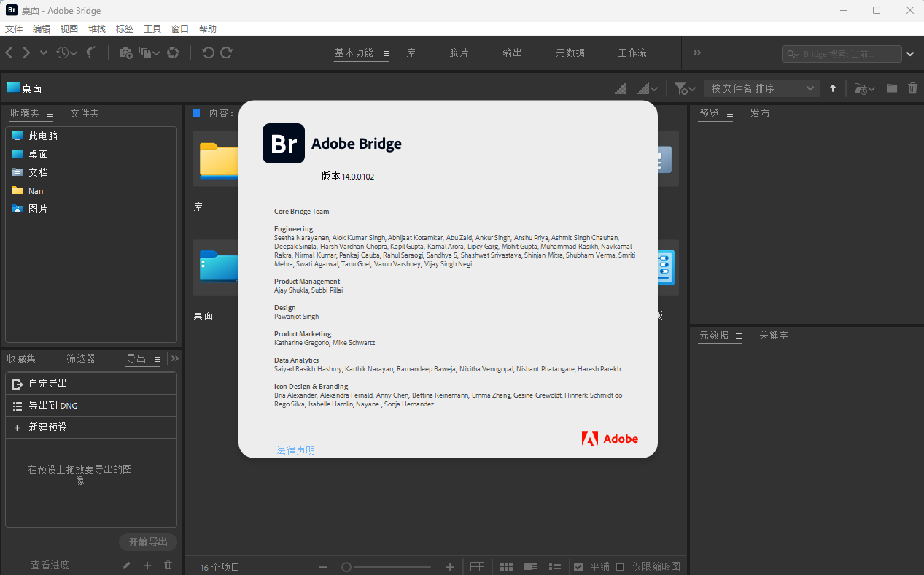The image size is (924, 575).
Task: Switch to thumbnails view icon
Action: pyautogui.click(x=507, y=567)
